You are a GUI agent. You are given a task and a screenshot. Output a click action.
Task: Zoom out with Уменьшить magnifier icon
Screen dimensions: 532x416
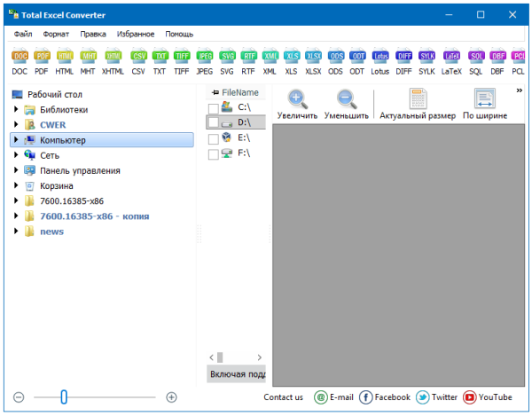click(346, 99)
